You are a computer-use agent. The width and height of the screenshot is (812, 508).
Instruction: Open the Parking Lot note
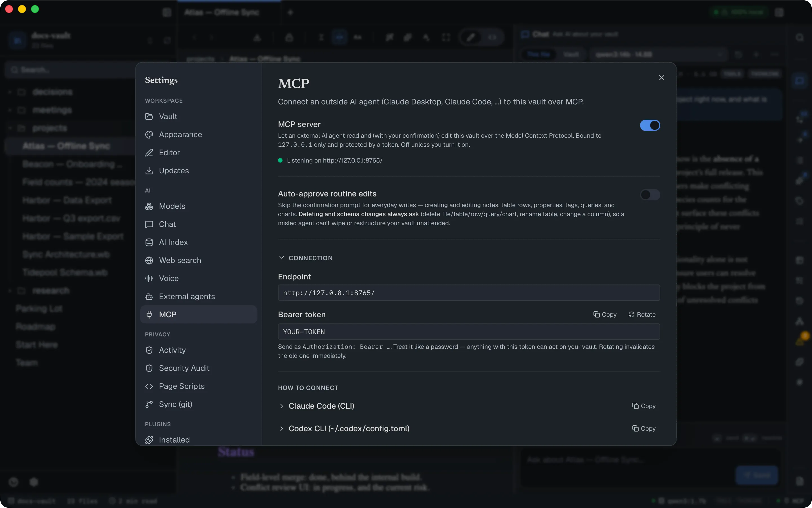(39, 308)
